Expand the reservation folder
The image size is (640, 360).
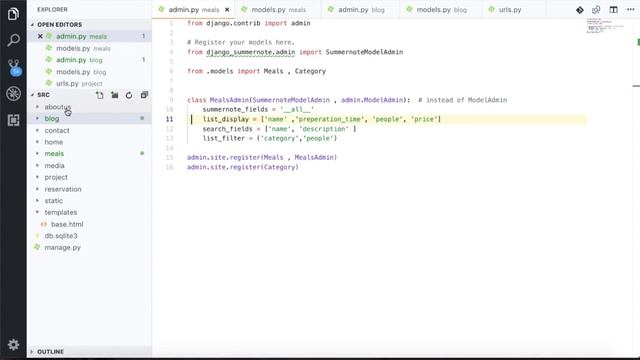(63, 189)
